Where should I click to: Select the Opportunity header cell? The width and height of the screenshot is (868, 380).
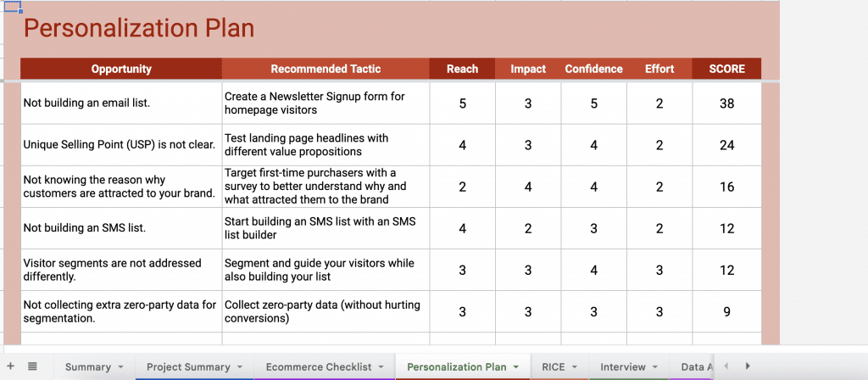click(x=121, y=69)
